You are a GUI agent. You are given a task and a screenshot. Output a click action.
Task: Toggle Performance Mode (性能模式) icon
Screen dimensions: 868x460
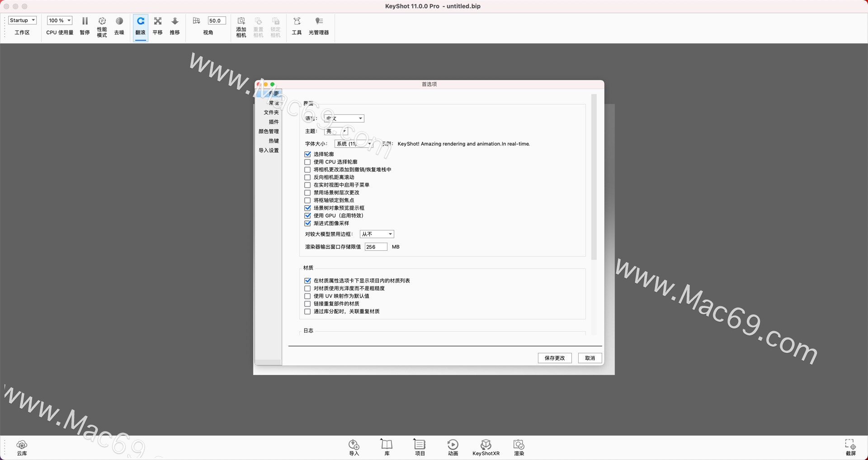click(x=102, y=21)
